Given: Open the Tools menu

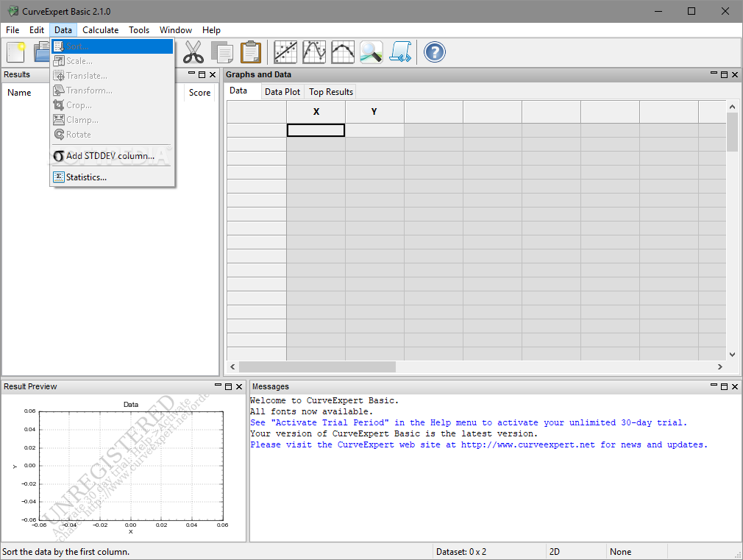Looking at the screenshot, I should 139,30.
